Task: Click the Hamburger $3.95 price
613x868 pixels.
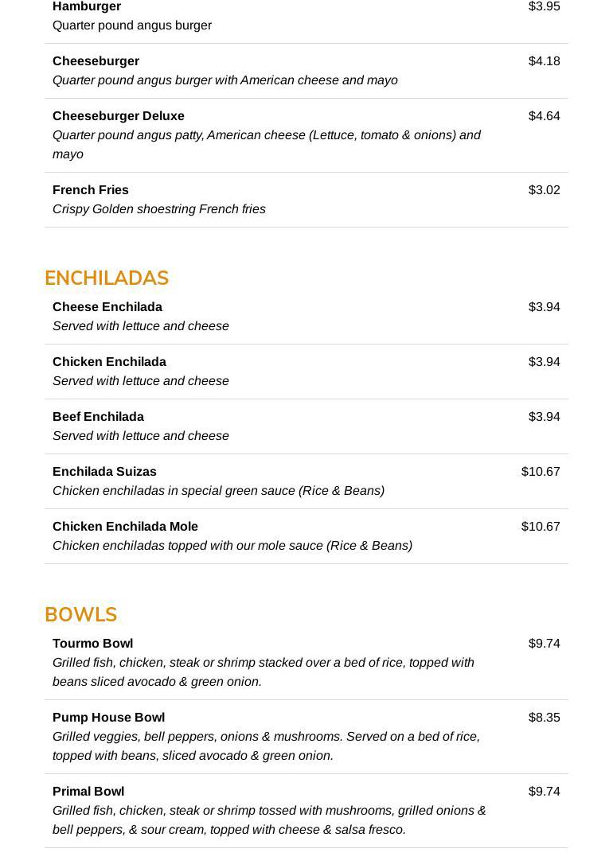Action: point(544,7)
